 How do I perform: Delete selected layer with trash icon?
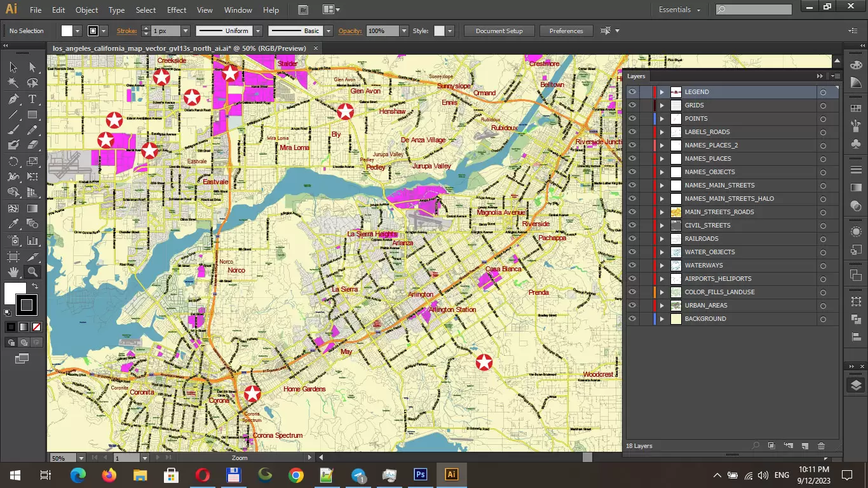pyautogui.click(x=821, y=446)
